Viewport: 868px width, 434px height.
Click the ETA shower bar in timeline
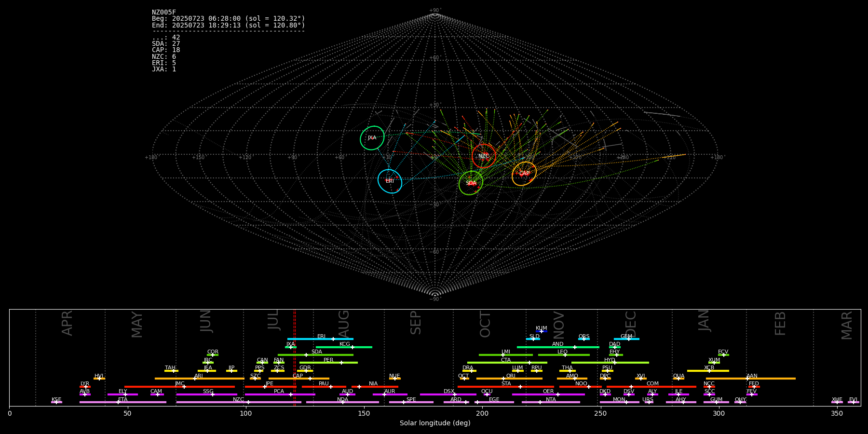123,402
